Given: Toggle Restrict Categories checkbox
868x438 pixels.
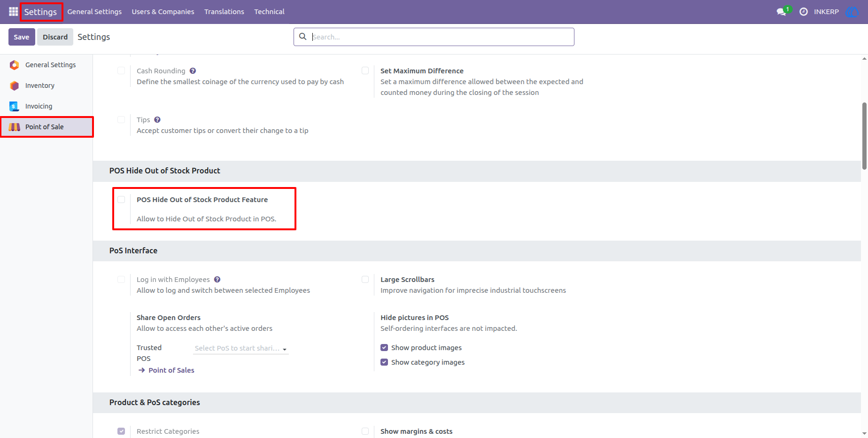Looking at the screenshot, I should [121, 431].
